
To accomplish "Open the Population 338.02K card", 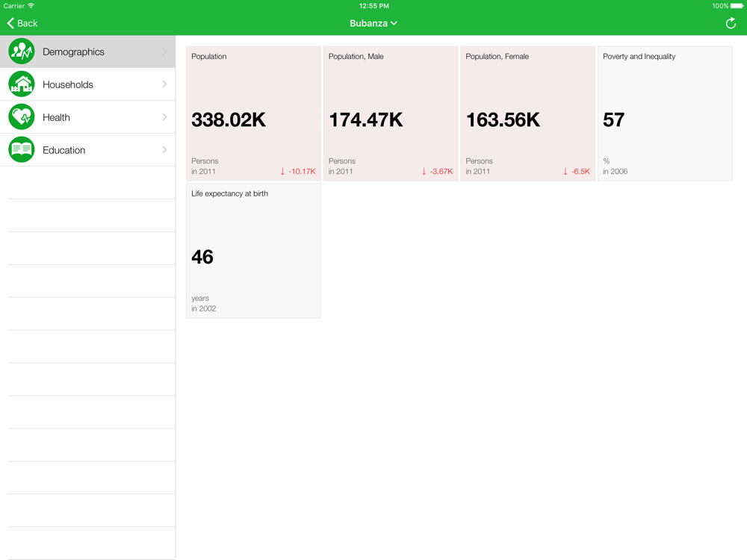I will 253,113.
